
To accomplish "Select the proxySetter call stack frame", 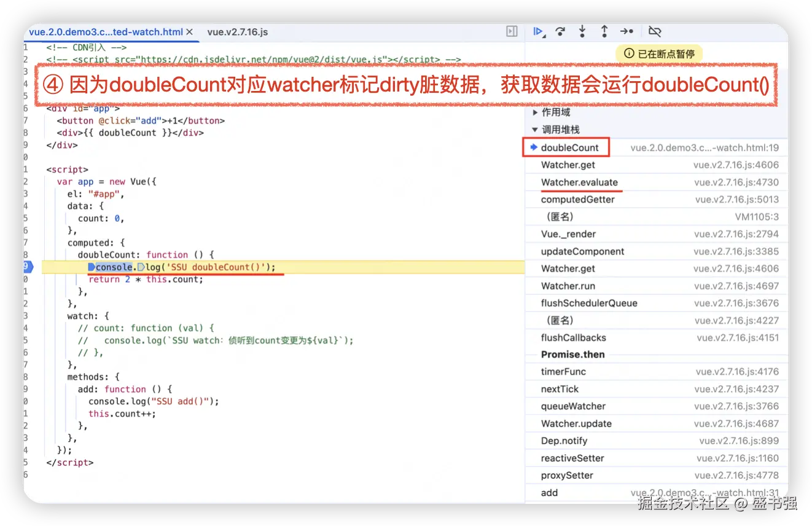I will tap(656, 475).
